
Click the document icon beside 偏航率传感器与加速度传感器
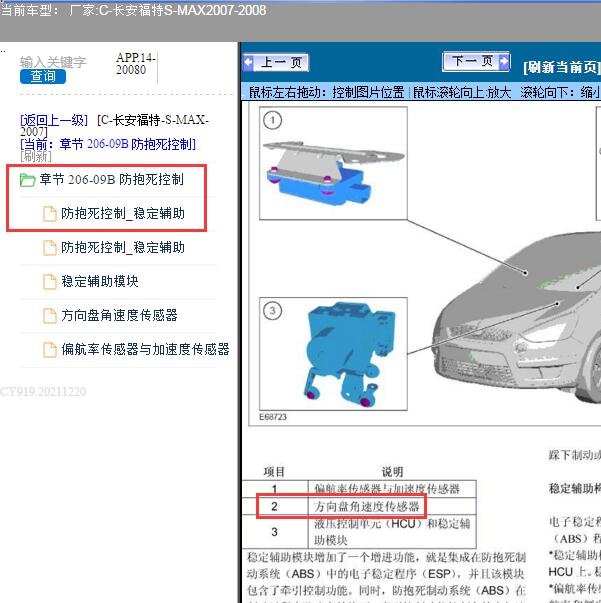50,350
